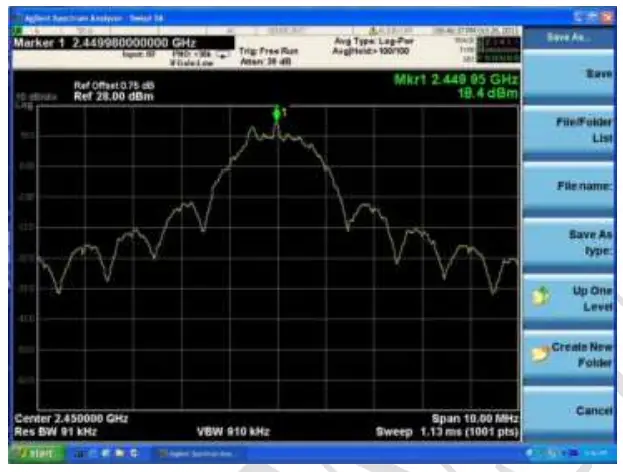Click the Windows Start button
623x472 pixels.
tap(37, 453)
